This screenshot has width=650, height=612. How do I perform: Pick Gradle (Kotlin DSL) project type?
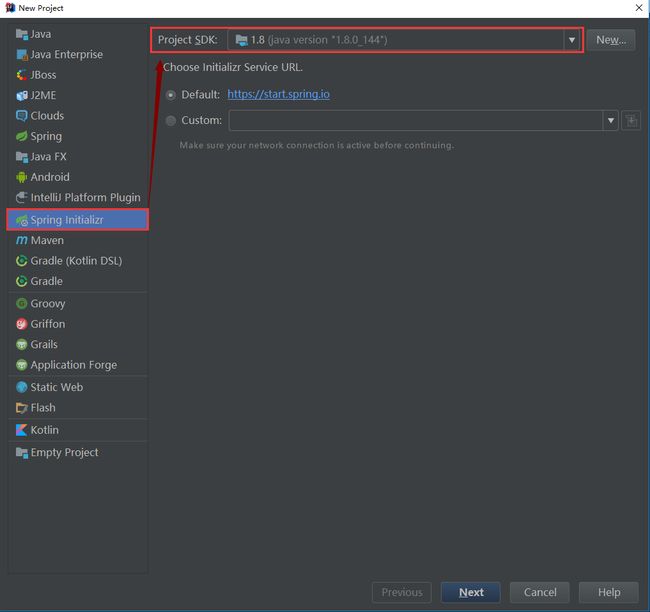coord(78,261)
